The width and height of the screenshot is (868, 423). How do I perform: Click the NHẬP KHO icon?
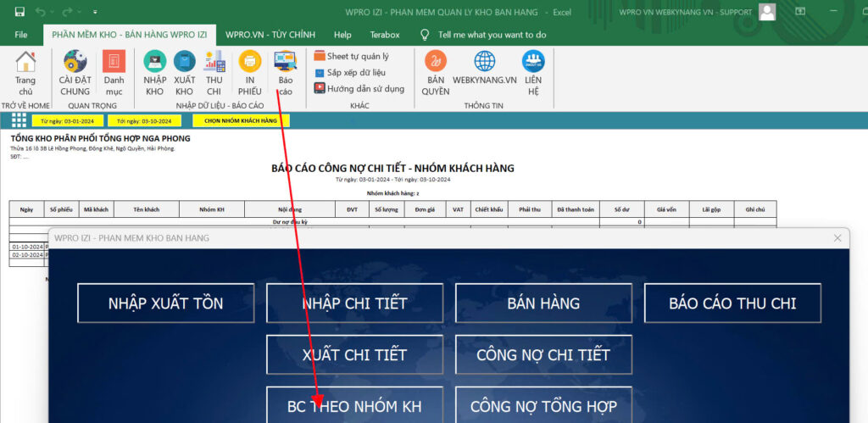(154, 71)
